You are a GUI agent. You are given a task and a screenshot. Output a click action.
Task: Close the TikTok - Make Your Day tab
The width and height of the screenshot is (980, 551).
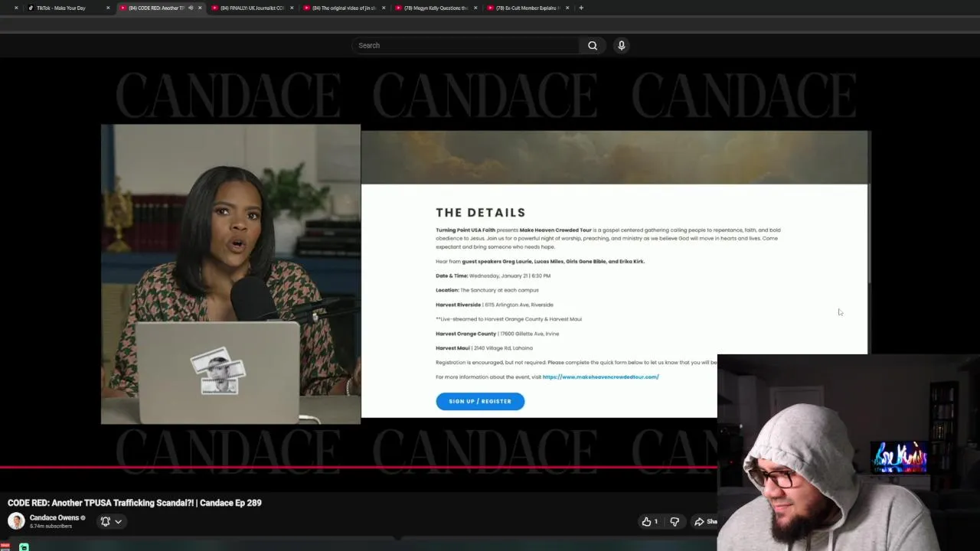point(108,8)
